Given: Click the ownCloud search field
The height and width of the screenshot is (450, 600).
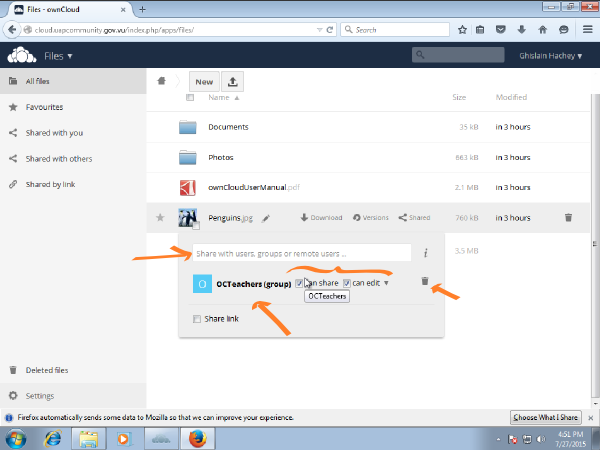Looking at the screenshot, I should pyautogui.click(x=458, y=55).
